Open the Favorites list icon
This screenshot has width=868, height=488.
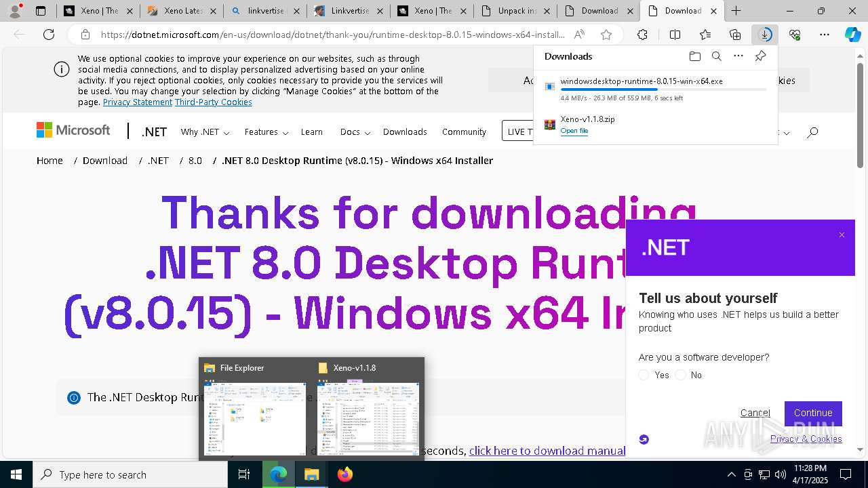click(x=705, y=35)
